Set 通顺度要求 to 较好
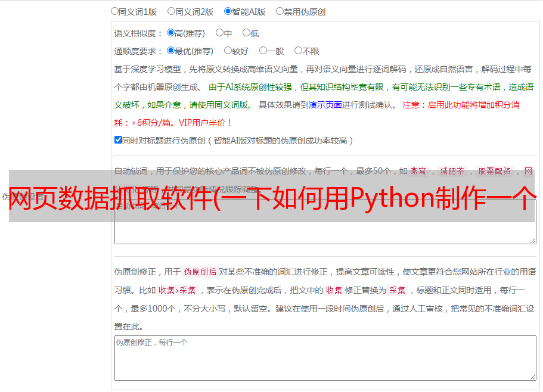The width and height of the screenshot is (543, 392). tap(228, 51)
